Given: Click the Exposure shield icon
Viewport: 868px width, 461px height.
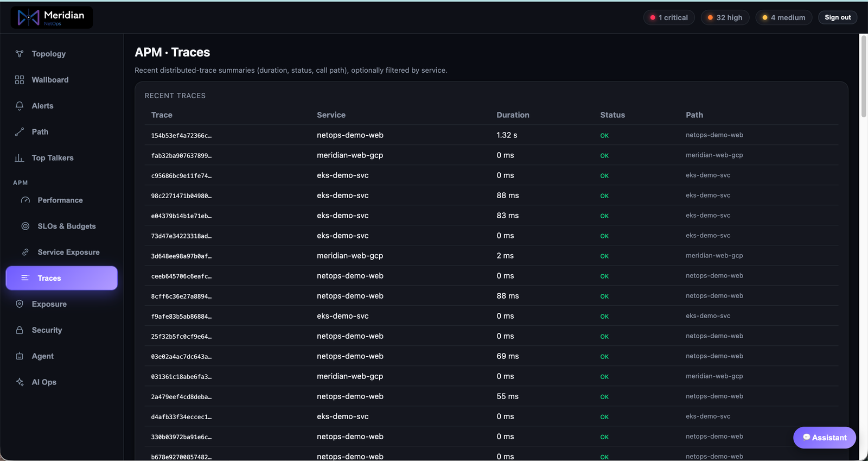Looking at the screenshot, I should tap(20, 304).
